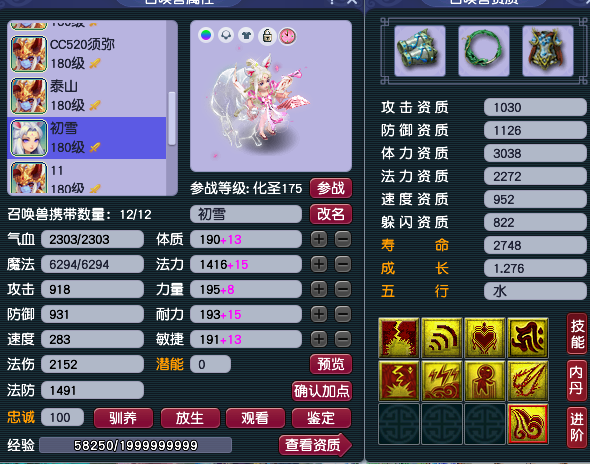Viewport: 590px width, 464px height.
Task: Select the highlighted skill in the bottom row
Action: point(528,424)
